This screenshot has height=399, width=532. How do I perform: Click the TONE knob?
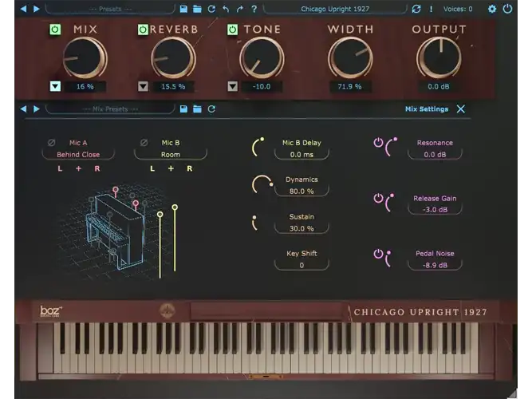click(262, 57)
